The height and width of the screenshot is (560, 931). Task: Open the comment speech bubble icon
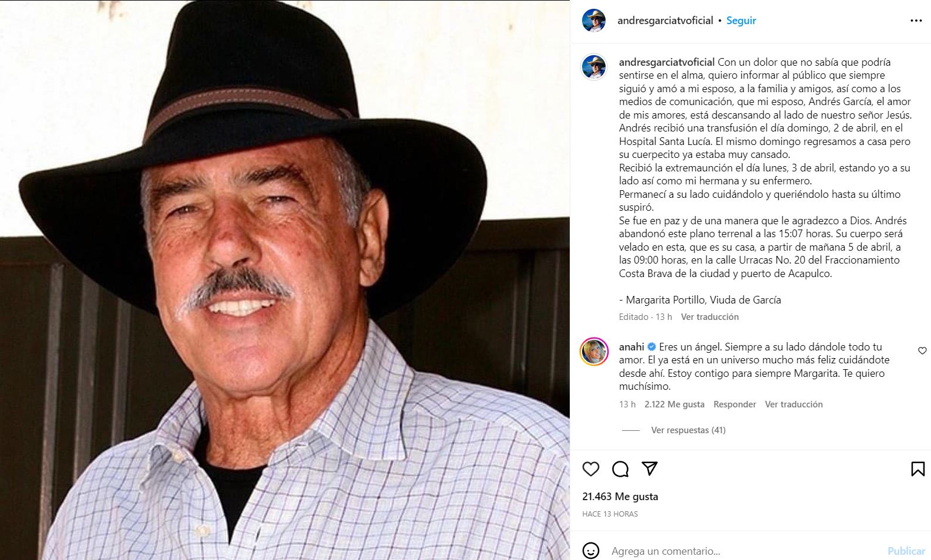click(620, 468)
